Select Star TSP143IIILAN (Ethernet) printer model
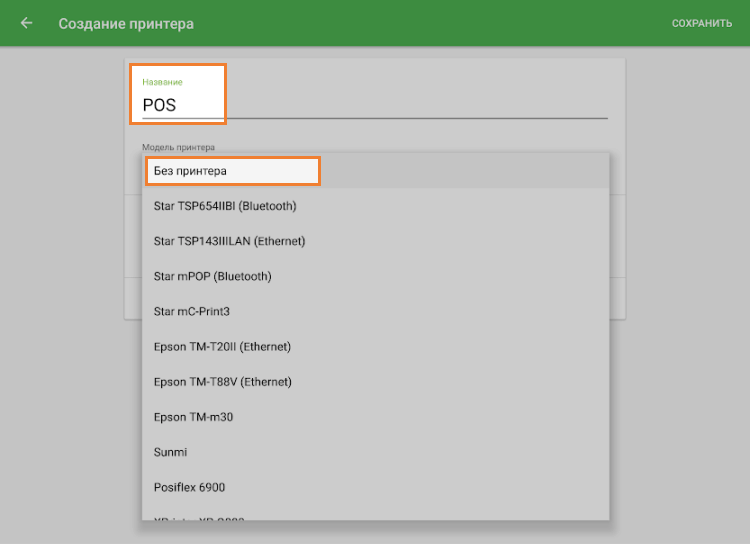 click(x=229, y=241)
